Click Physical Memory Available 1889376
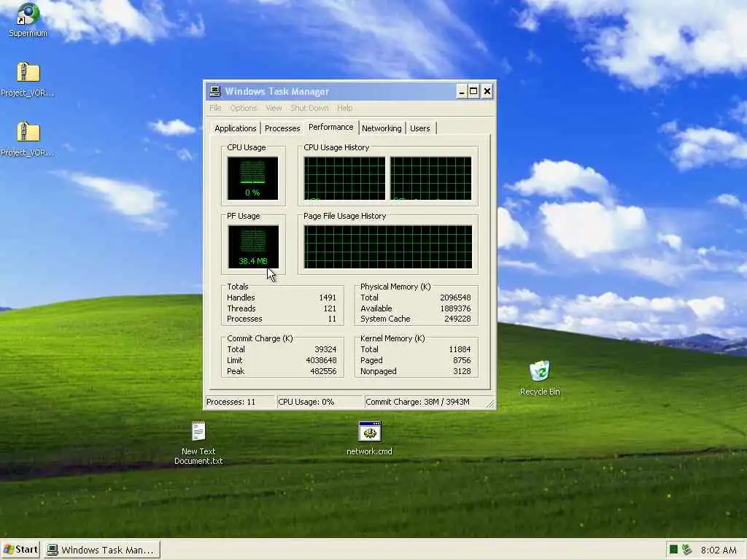 tap(455, 308)
